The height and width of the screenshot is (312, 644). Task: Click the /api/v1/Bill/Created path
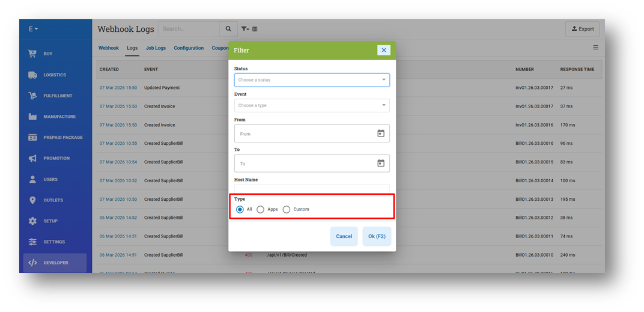287,255
